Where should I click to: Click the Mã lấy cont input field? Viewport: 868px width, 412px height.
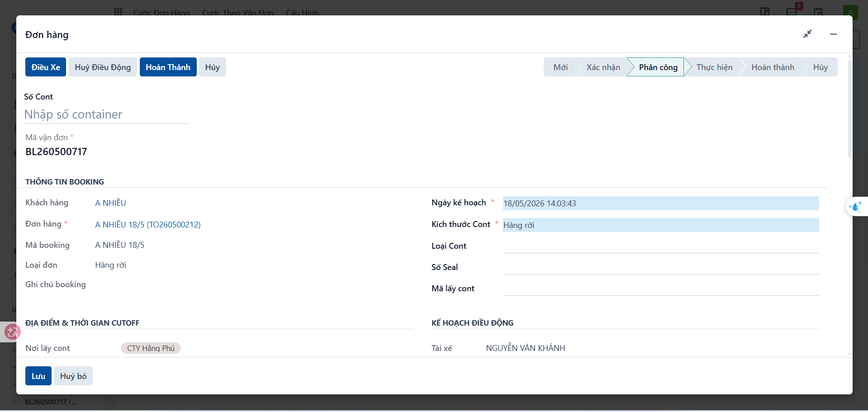[661, 289]
